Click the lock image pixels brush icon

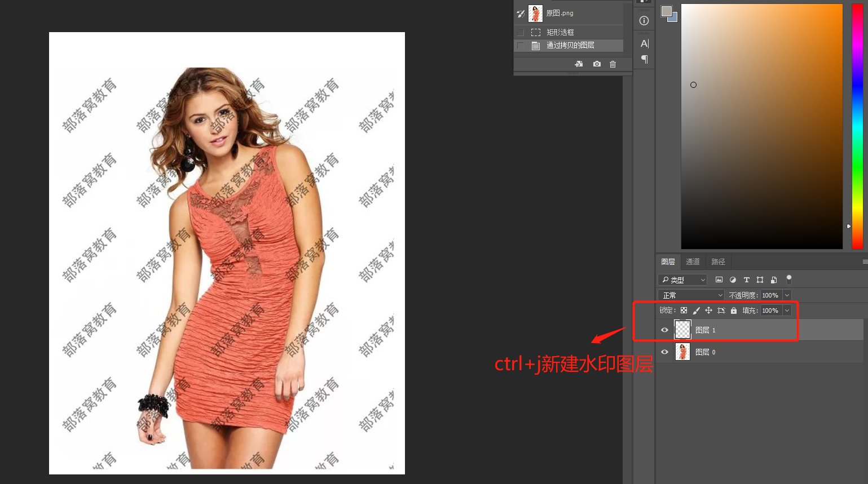click(696, 310)
